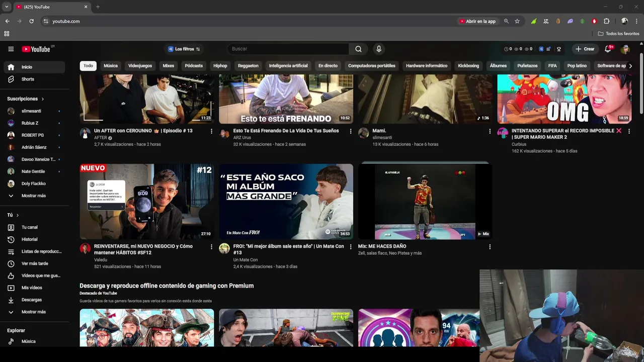
Task: Open Los filtros button
Action: (184, 49)
